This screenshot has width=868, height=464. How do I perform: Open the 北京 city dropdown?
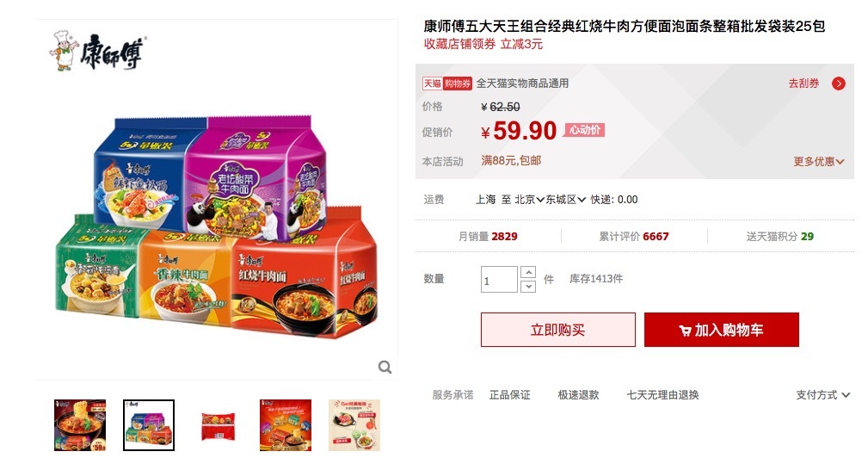click(x=529, y=200)
